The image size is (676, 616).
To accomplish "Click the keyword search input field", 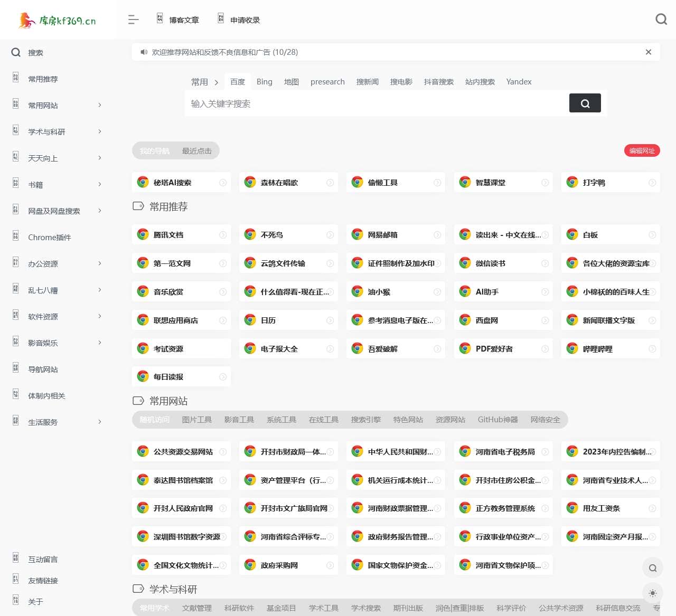I will [375, 104].
